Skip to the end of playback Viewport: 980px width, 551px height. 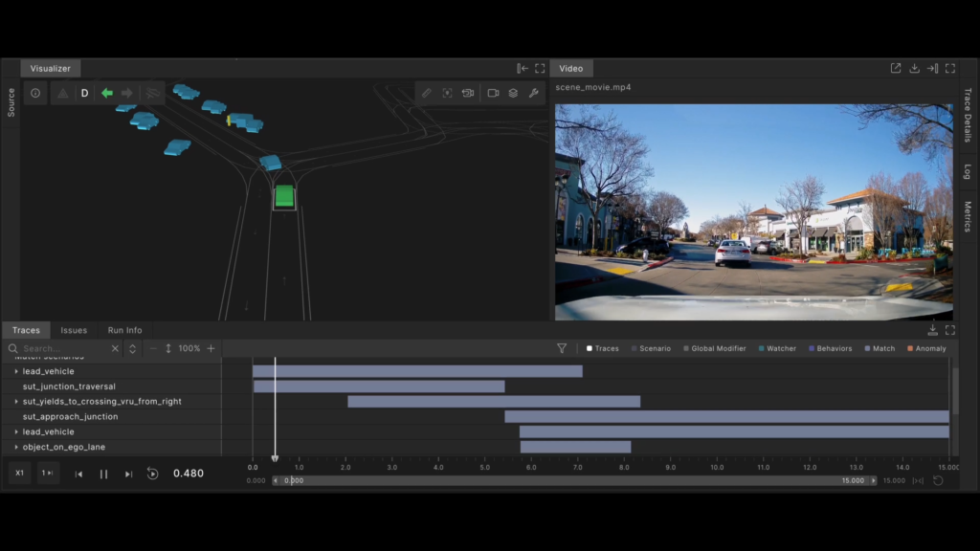pos(128,474)
